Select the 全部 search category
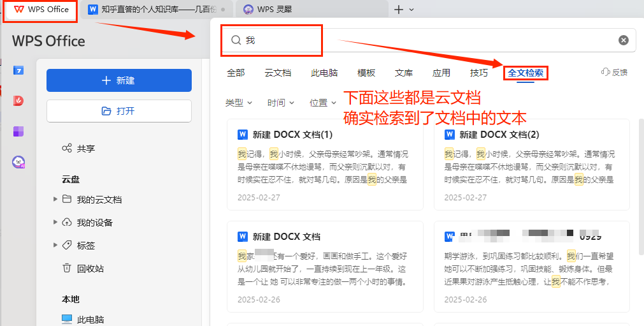This screenshot has width=644, height=326. click(236, 73)
